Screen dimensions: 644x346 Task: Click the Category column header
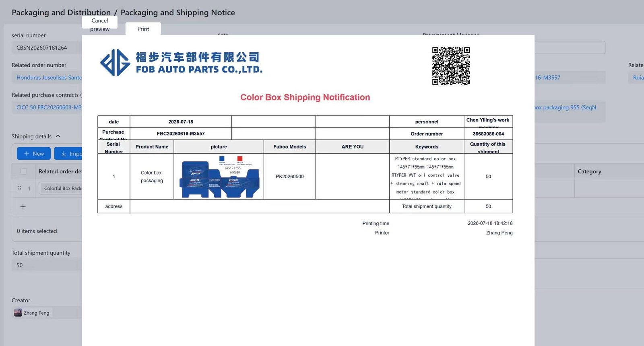click(x=589, y=171)
